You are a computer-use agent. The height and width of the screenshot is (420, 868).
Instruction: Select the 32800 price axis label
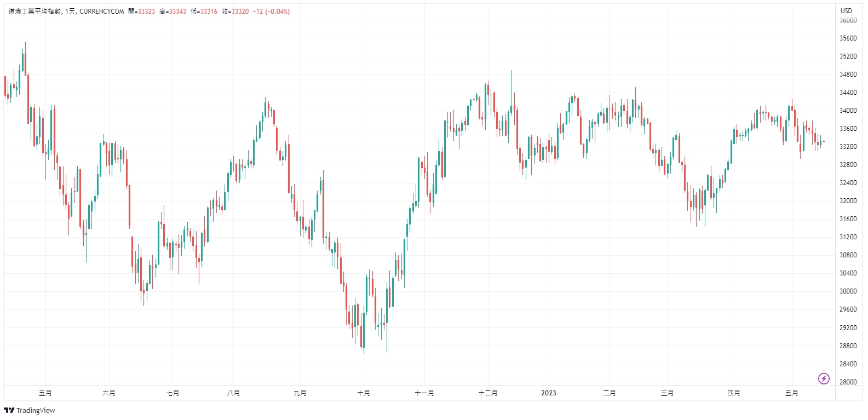click(x=848, y=165)
